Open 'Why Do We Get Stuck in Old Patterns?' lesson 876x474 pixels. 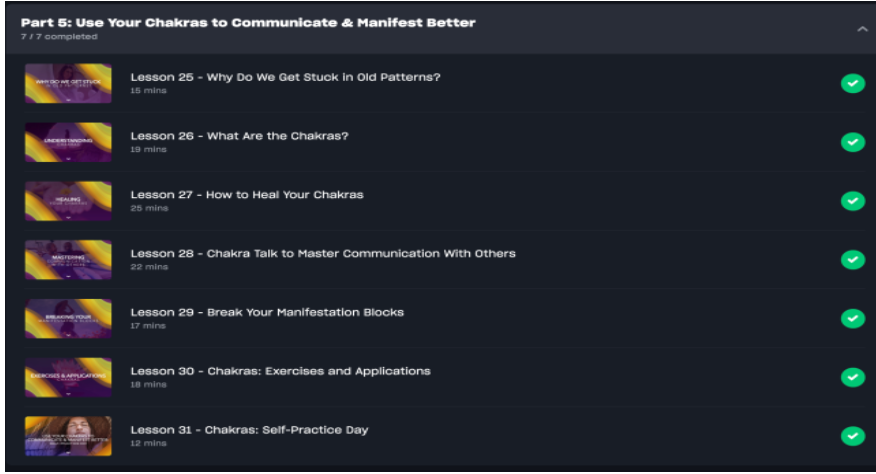(x=285, y=77)
